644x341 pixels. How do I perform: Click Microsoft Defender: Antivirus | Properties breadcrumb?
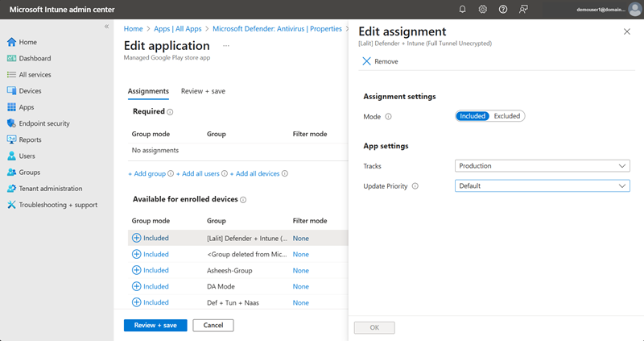(x=277, y=29)
